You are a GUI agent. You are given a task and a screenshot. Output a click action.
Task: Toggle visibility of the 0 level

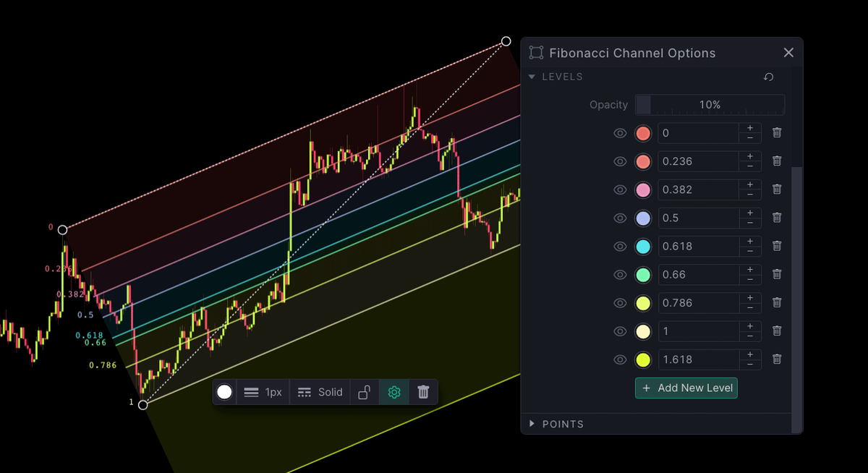tap(620, 133)
